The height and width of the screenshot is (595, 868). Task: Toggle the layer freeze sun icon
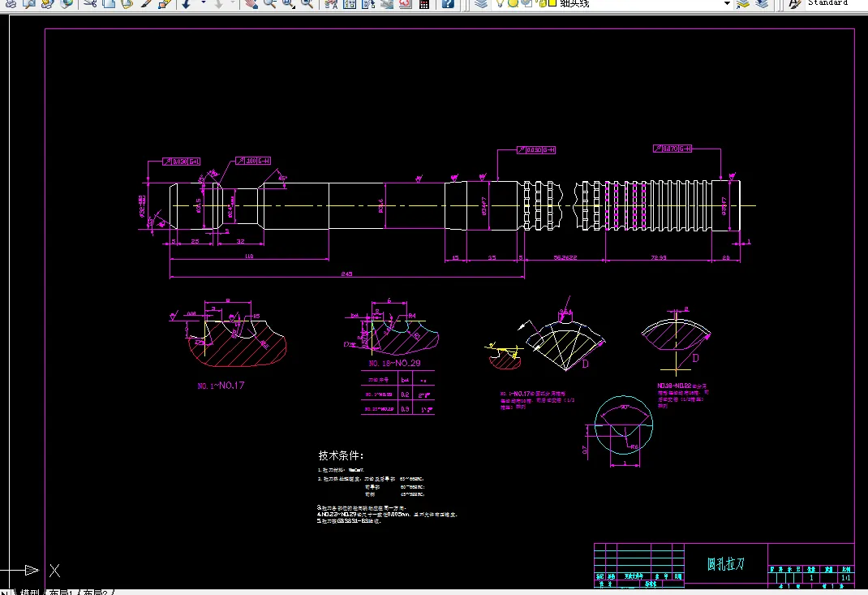[513, 3]
